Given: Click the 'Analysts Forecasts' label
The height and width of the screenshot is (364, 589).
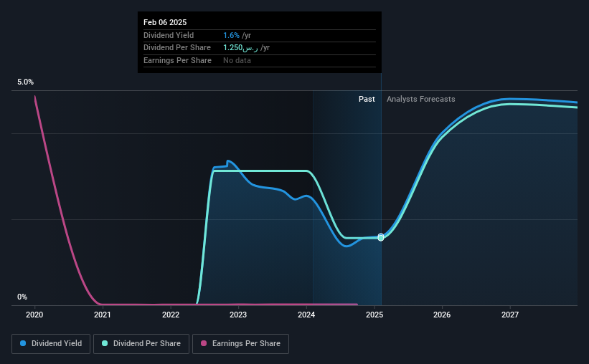Looking at the screenshot, I should pos(420,99).
